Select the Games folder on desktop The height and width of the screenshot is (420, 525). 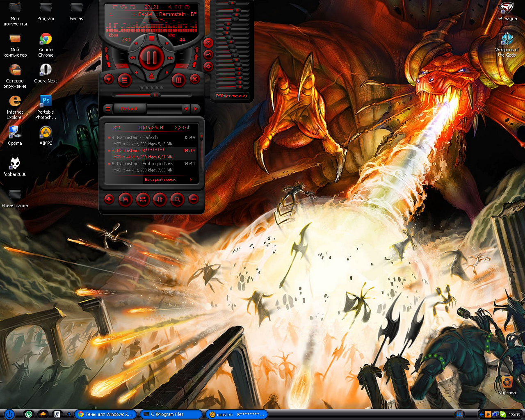tap(76, 11)
